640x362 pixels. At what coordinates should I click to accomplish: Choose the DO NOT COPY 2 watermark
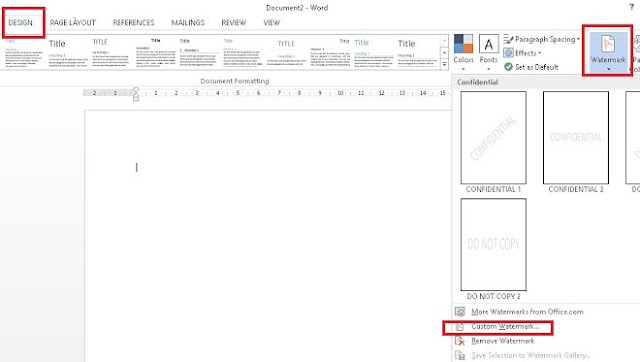click(x=493, y=244)
